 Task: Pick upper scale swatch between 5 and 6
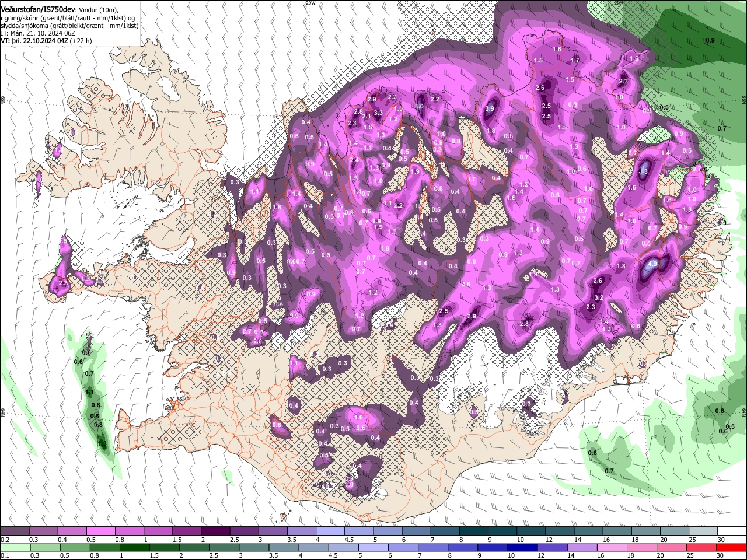(388, 531)
